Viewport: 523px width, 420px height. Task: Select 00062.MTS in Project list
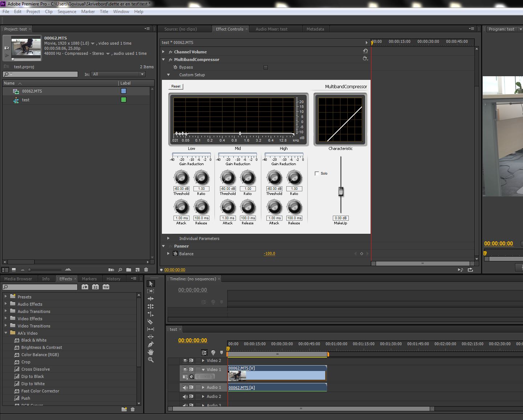click(32, 91)
